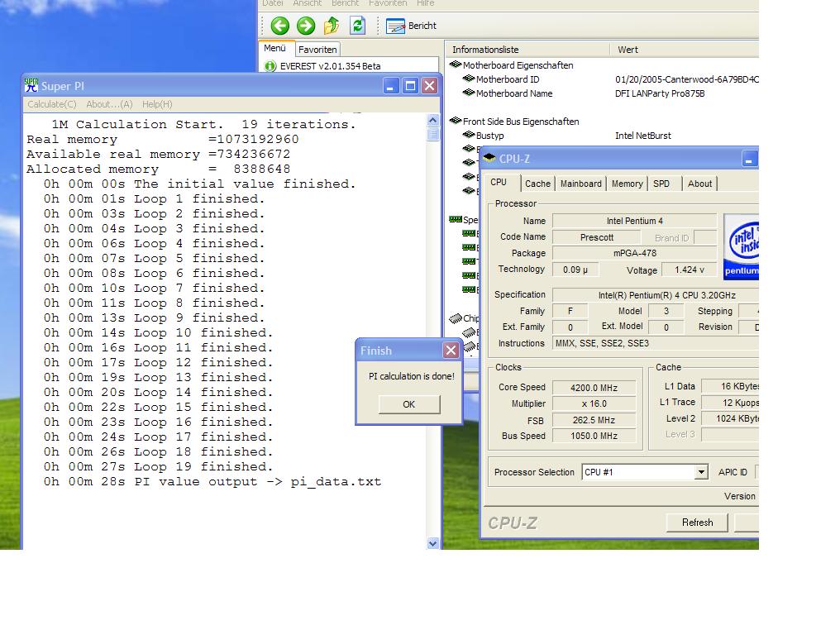Switch to the Memory tab in CPU-Z
The width and height of the screenshot is (840, 630).
point(628,184)
